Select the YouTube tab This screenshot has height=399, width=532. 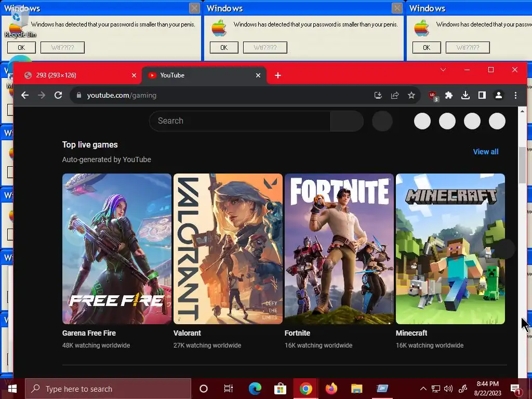(204, 75)
